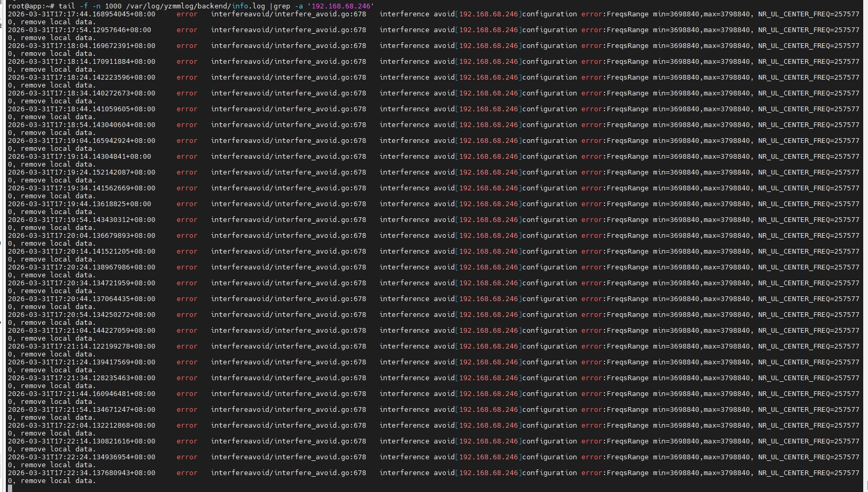This screenshot has width=868, height=492.
Task: Click the grep pattern IP in command line
Action: (x=340, y=6)
